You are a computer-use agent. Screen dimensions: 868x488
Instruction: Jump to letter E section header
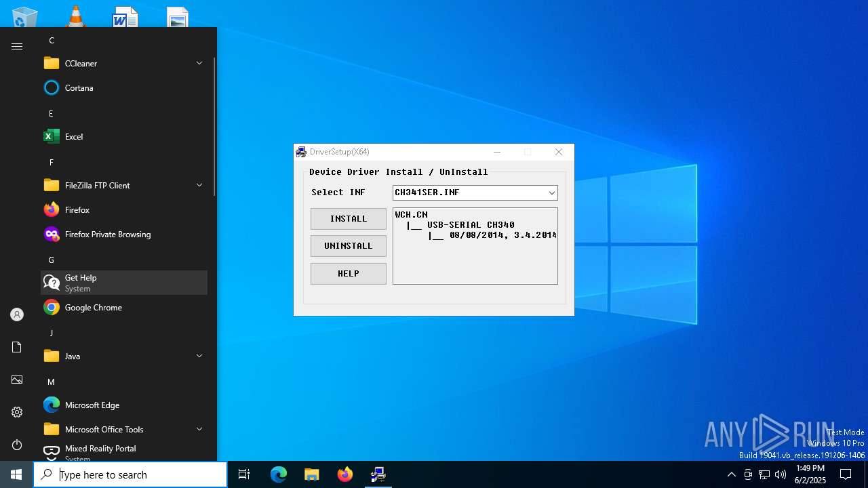[x=51, y=114]
